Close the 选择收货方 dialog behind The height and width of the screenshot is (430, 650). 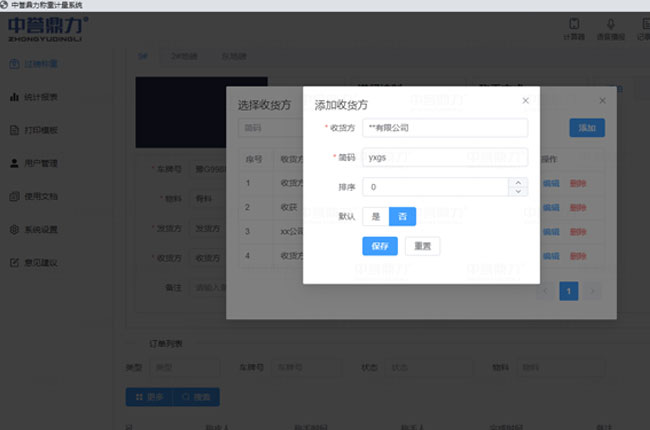pyautogui.click(x=602, y=101)
